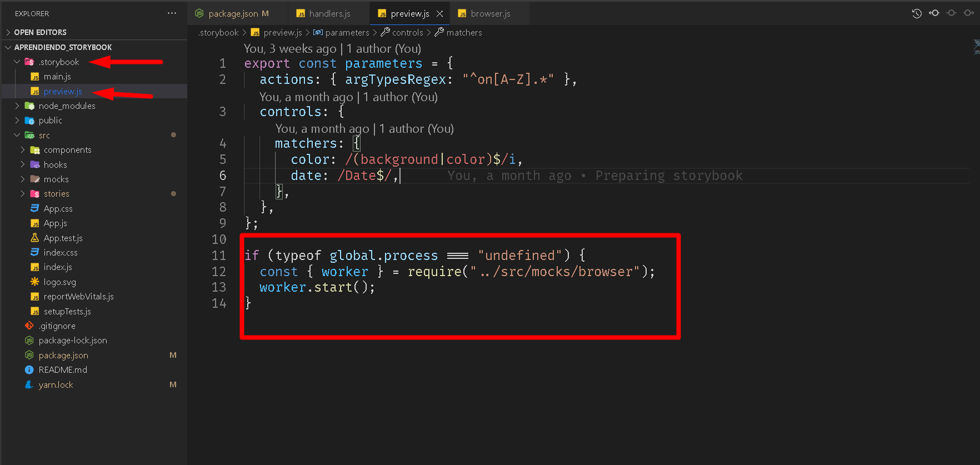Click the git blame annotation above line 1
This screenshot has width=980, height=465.
pyautogui.click(x=332, y=49)
